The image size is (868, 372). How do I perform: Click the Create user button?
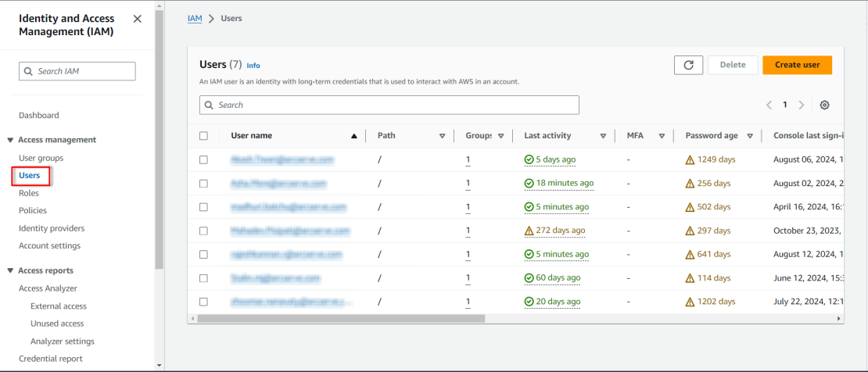(x=797, y=65)
